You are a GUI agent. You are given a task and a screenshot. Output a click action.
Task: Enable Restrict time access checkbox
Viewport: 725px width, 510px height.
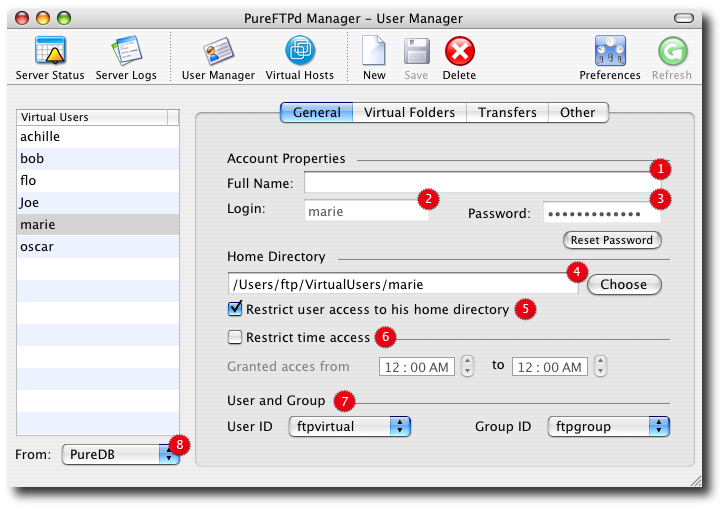point(235,337)
